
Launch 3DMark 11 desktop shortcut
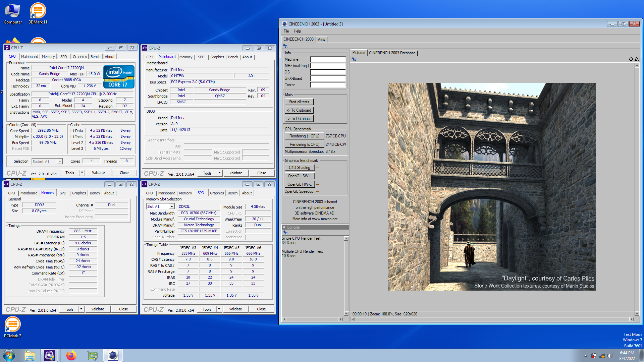coord(38,13)
